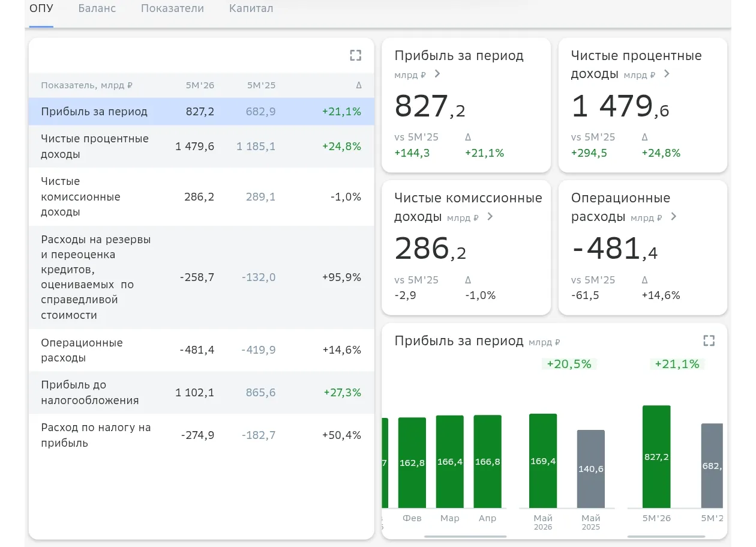
Task: Switch to the Баланс tab
Action: (x=97, y=8)
